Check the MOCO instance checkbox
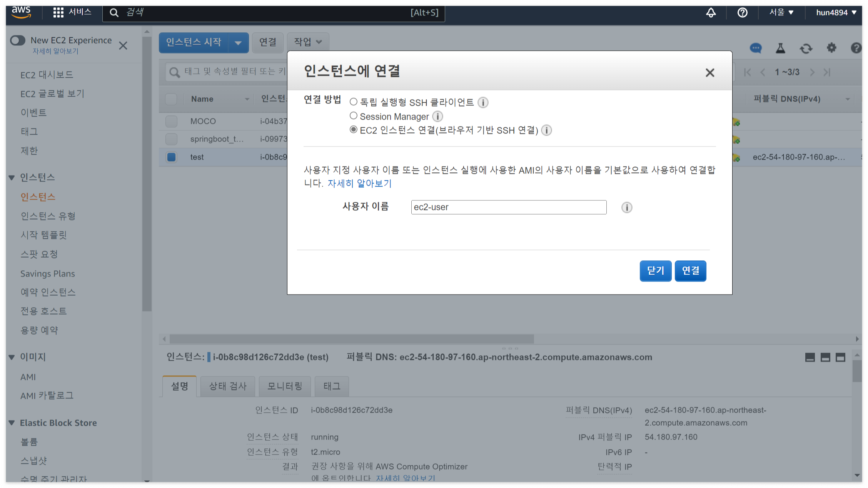This screenshot has height=488, width=868. (171, 121)
